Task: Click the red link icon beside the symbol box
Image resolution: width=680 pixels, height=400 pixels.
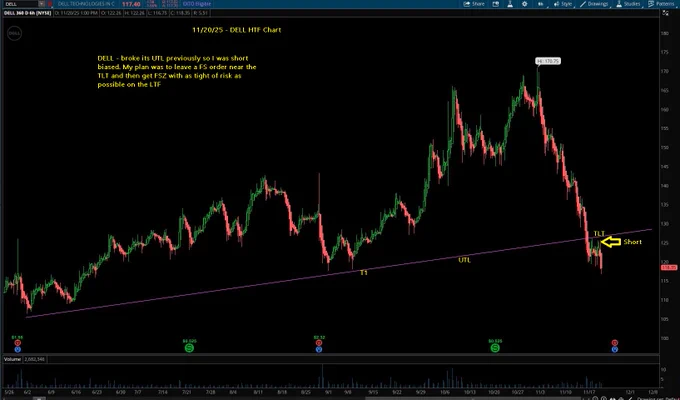Action: [x=50, y=4]
